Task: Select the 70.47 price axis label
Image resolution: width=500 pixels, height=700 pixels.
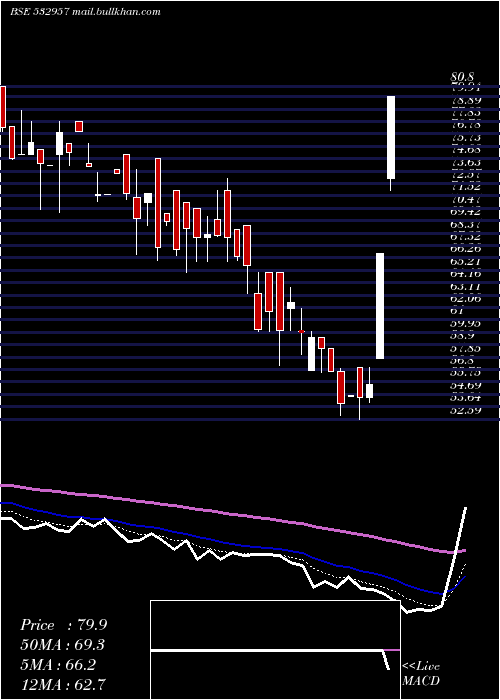Action: 466,200
